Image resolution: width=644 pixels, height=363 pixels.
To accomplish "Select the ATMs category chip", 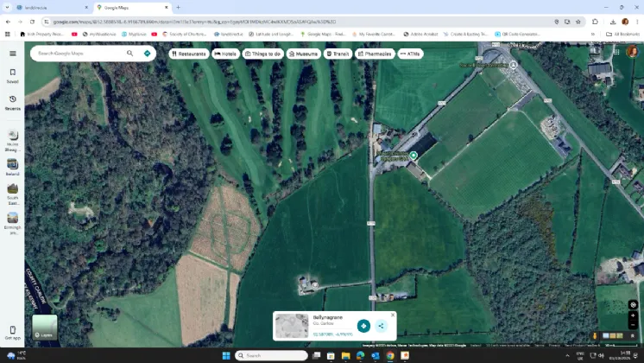I will pos(410,54).
